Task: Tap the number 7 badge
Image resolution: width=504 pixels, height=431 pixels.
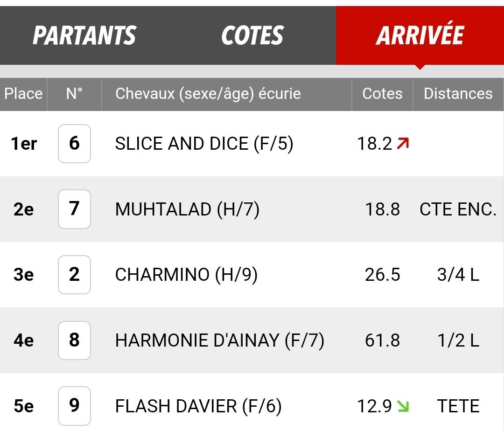Action: coord(74,209)
